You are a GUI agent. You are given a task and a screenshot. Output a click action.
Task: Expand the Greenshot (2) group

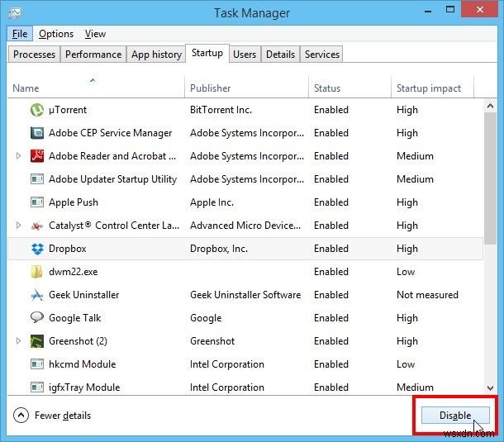coord(18,340)
